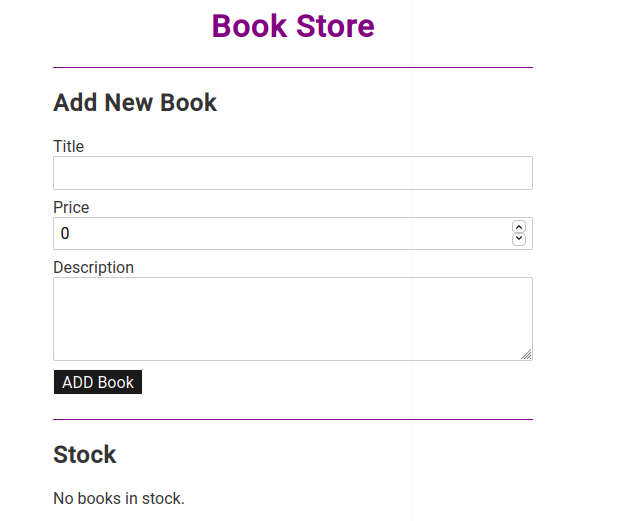The image size is (641, 521).
Task: Click the 'No books in stock.' message
Action: (119, 498)
